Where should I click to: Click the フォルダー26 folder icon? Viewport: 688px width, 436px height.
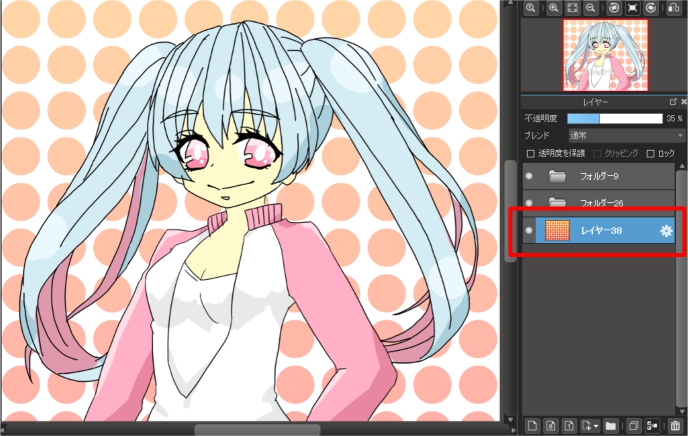pos(557,202)
